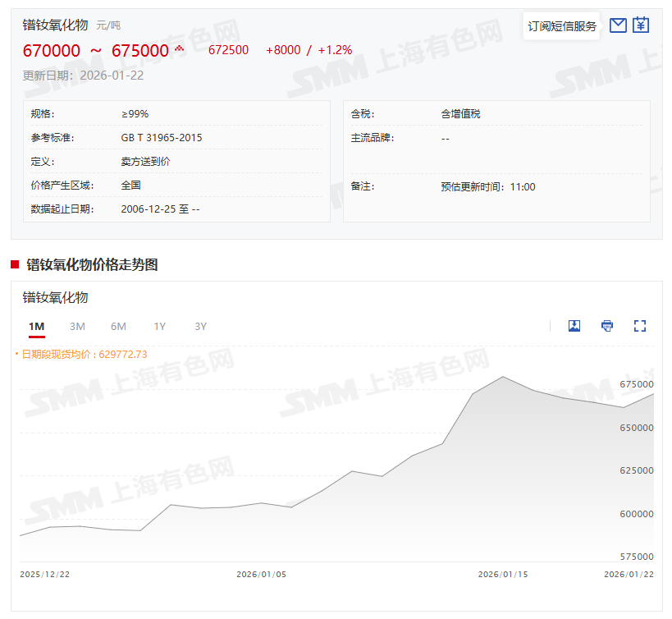Click the SMS subscription envelope icon

618,25
